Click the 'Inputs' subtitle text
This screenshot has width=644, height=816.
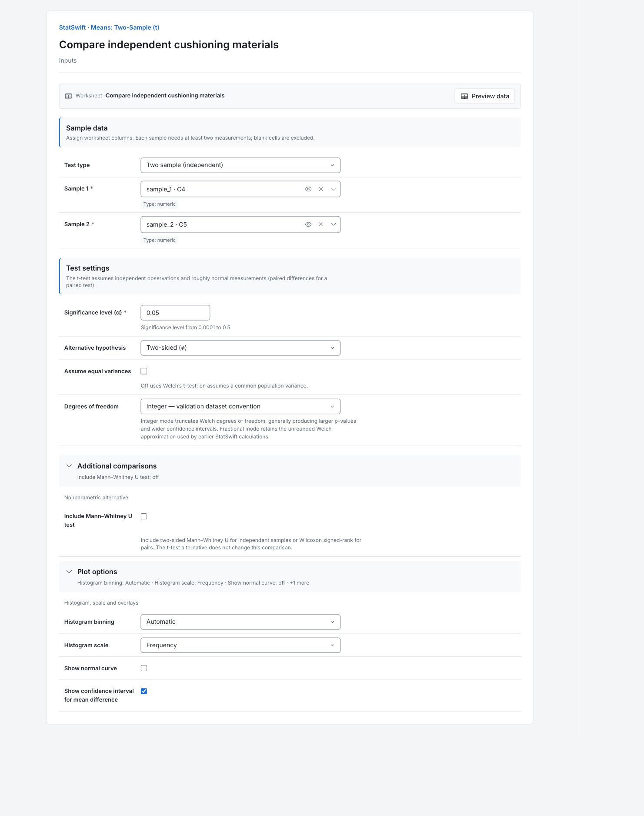[x=68, y=61]
